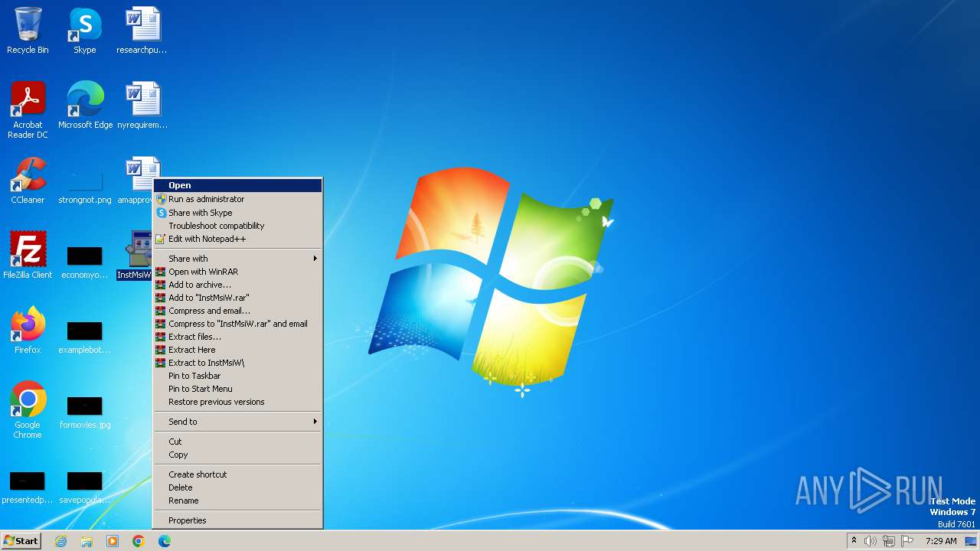Choose Add to "InstMsiW.rar"
The height and width of the screenshot is (551, 980).
pos(237,298)
